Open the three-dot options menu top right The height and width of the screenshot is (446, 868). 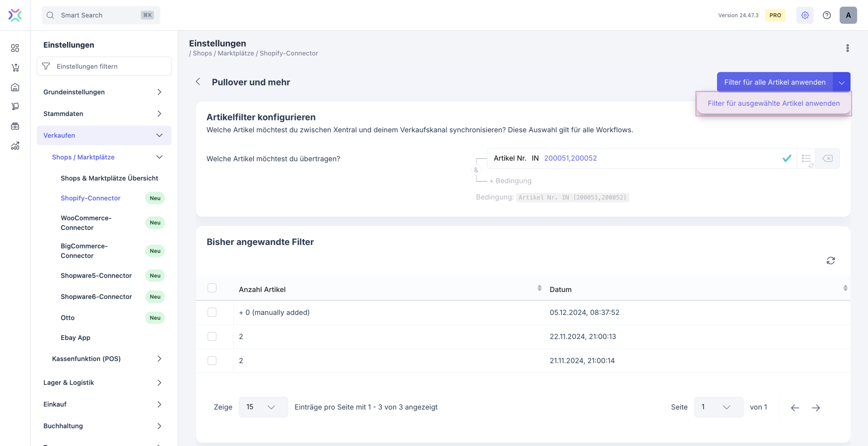pyautogui.click(x=848, y=48)
